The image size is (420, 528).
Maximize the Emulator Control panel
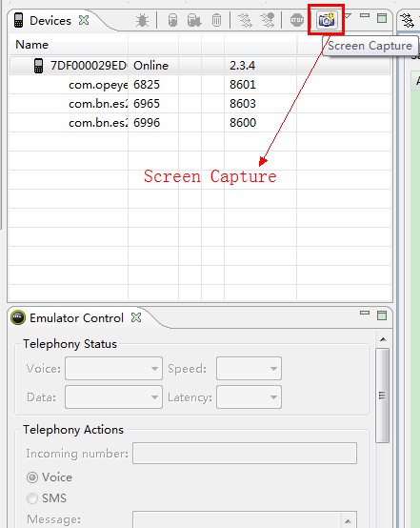(382, 315)
